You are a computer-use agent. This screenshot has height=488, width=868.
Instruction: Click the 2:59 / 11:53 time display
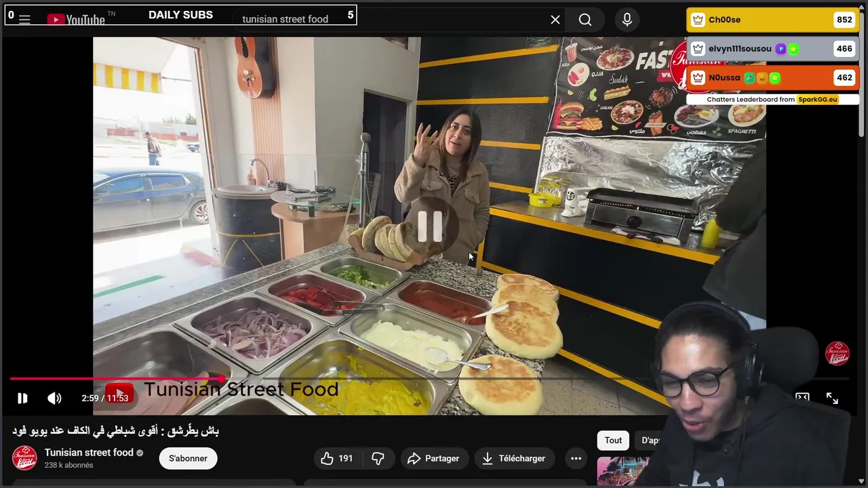(x=104, y=398)
